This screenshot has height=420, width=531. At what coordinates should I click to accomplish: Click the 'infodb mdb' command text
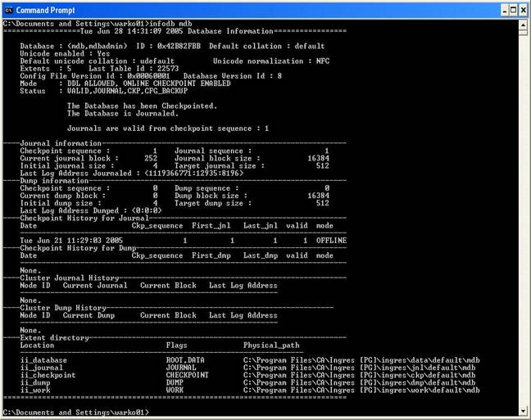pyautogui.click(x=170, y=24)
